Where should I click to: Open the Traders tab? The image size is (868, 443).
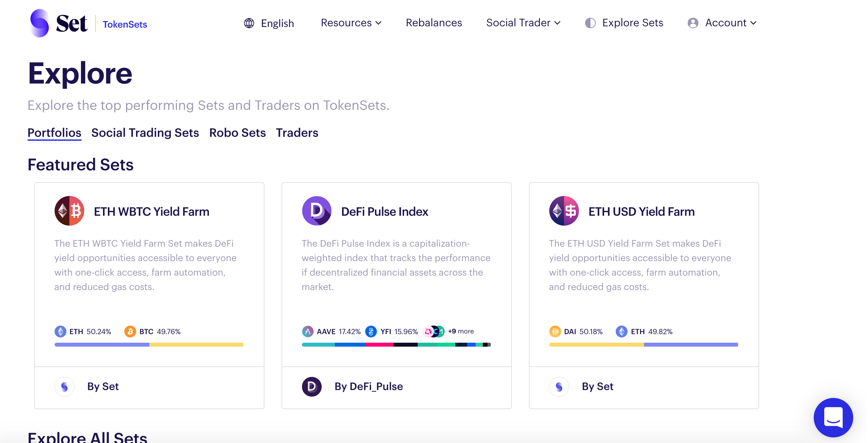[297, 133]
